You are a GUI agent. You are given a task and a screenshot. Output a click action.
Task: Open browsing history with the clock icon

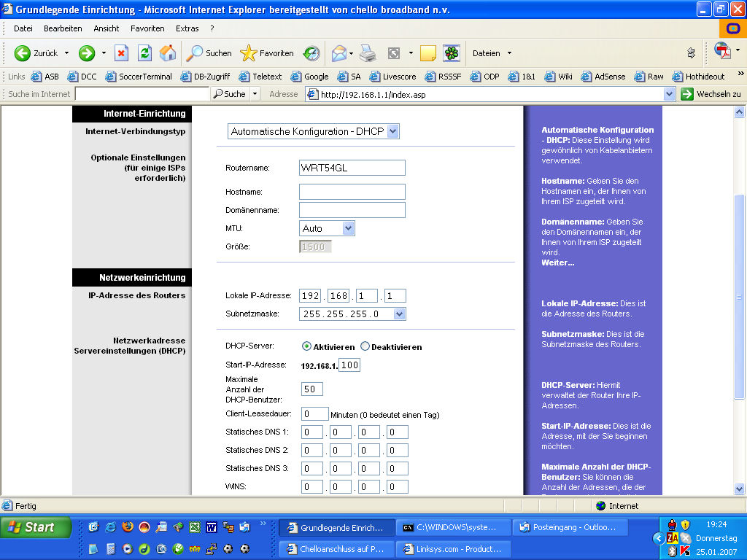pyautogui.click(x=311, y=53)
